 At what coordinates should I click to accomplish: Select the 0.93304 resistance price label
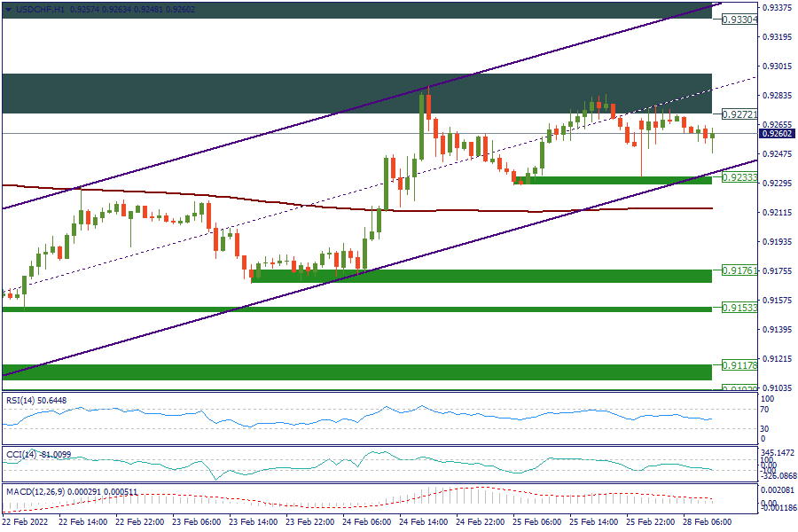[x=738, y=19]
